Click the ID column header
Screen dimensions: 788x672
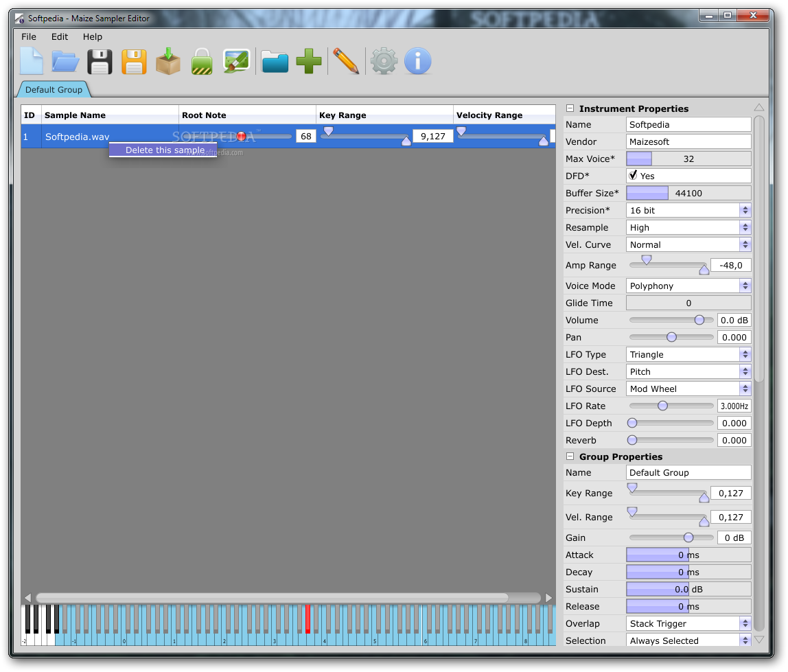point(30,115)
